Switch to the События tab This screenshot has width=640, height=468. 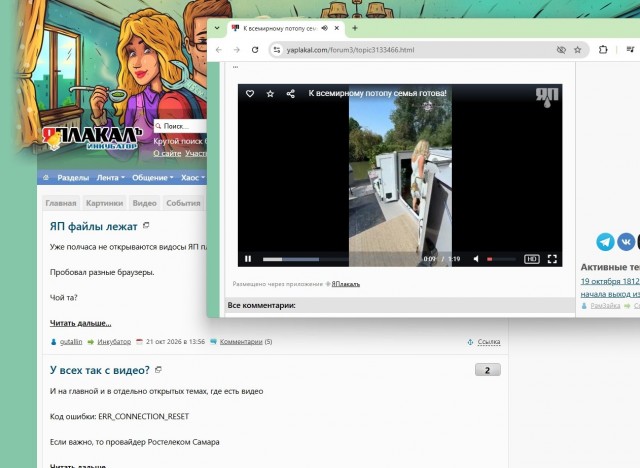pyautogui.click(x=183, y=203)
